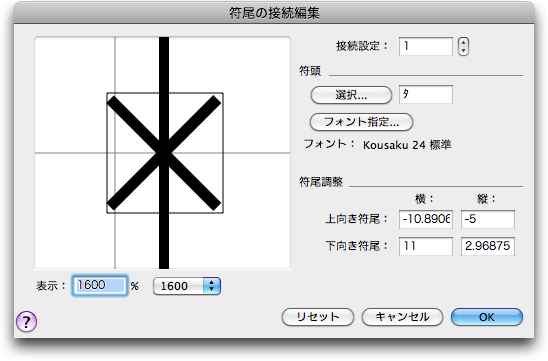This screenshot has width=548, height=361.
Task: Increase the 接続設定 stepper value
Action: (463, 42)
